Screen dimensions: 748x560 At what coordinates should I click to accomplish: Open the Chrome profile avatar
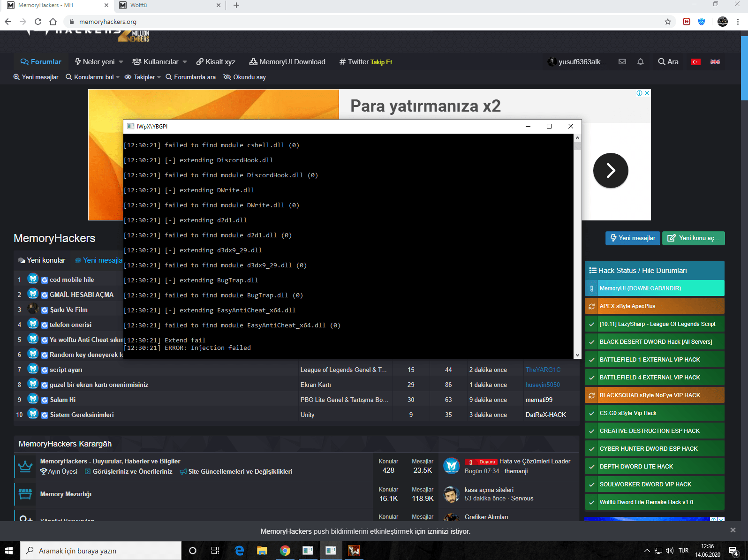pyautogui.click(x=723, y=22)
